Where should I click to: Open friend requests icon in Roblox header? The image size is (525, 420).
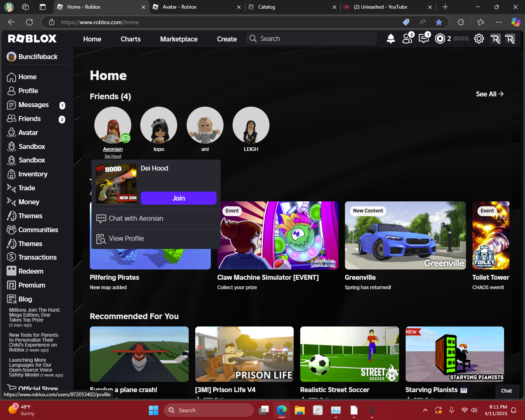pos(407,39)
